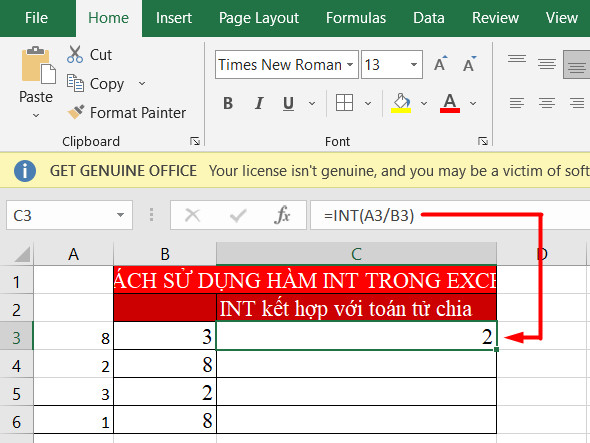
Task: Click the Select All corner triangle
Action: (22, 254)
